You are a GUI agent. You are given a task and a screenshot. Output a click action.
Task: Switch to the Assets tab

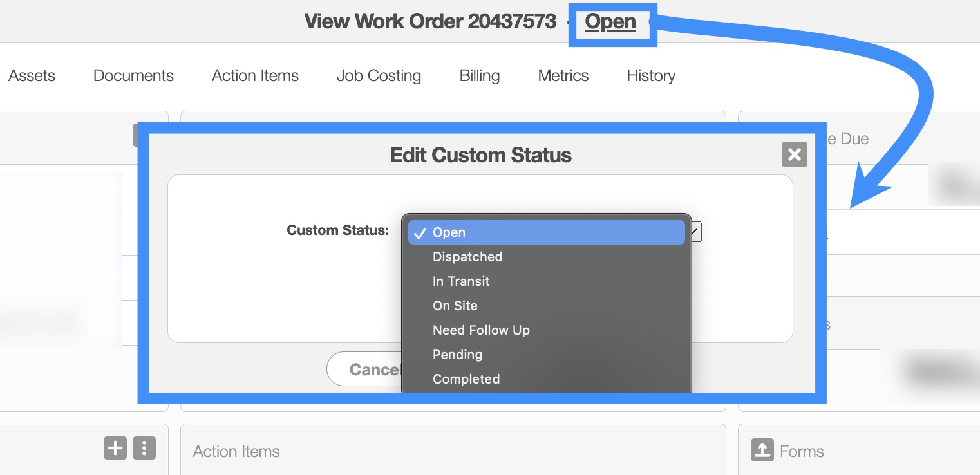[32, 75]
